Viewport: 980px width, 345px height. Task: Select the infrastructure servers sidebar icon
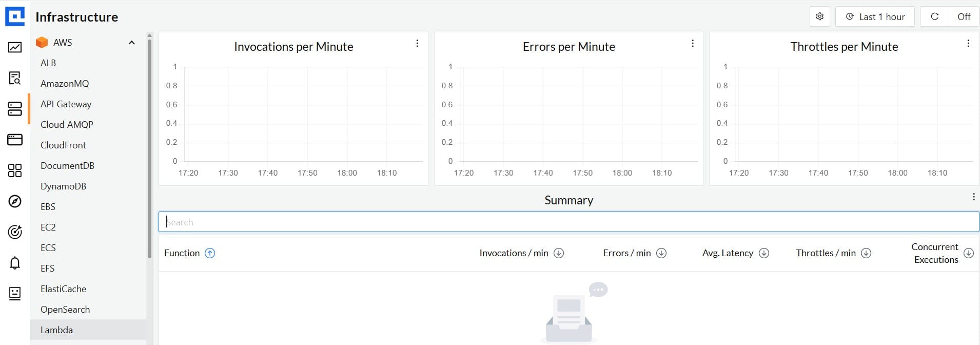click(15, 109)
